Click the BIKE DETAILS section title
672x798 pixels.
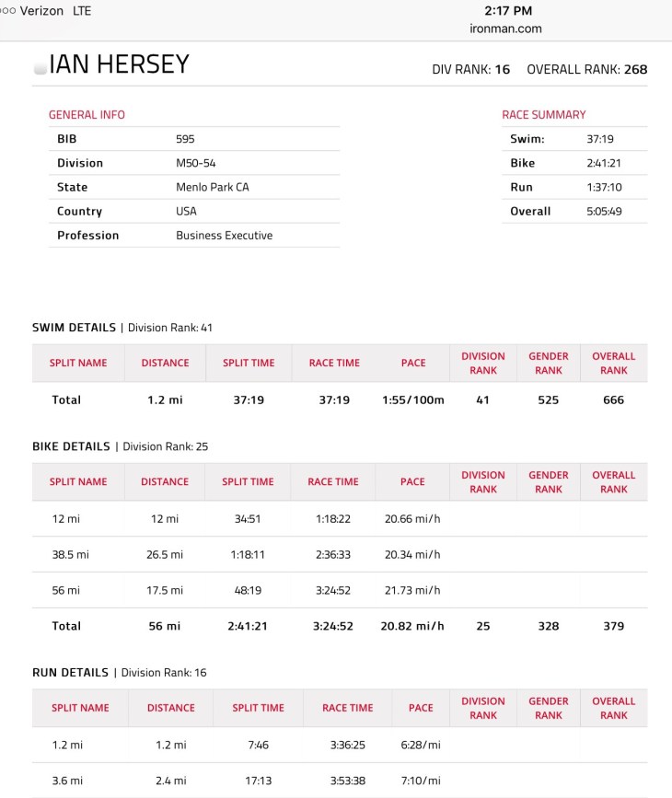pos(73,446)
